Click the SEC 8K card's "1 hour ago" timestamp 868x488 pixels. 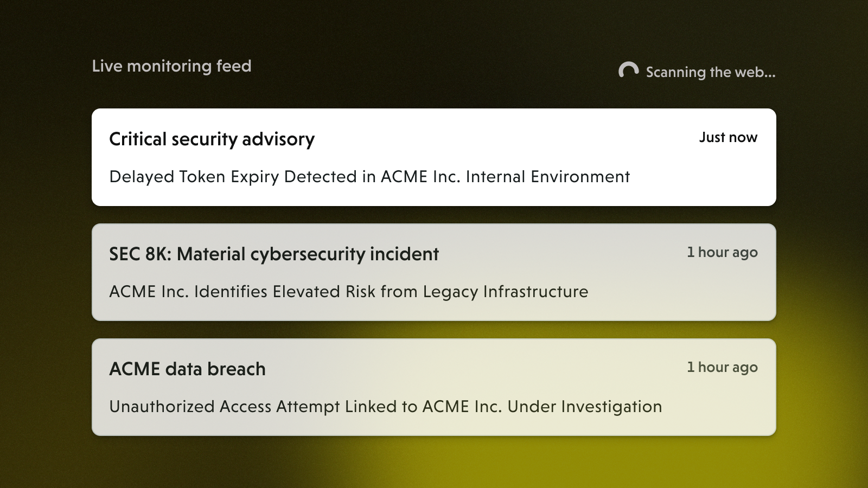722,253
